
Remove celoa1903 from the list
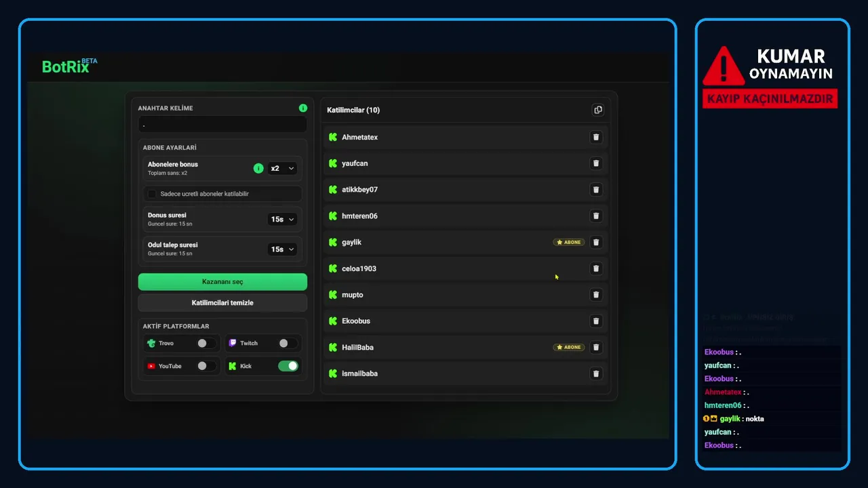coord(596,268)
